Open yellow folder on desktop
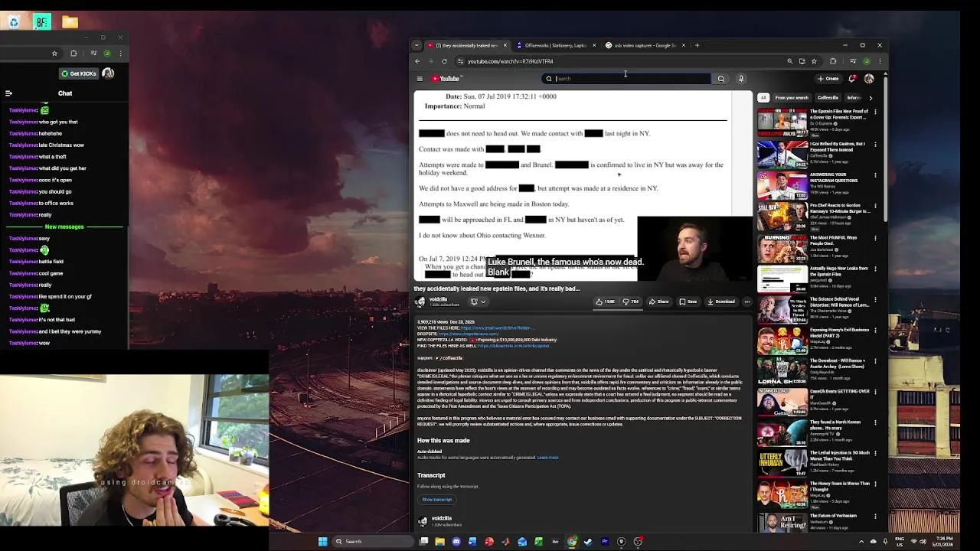Screen dimensions: 980x551 (70, 22)
